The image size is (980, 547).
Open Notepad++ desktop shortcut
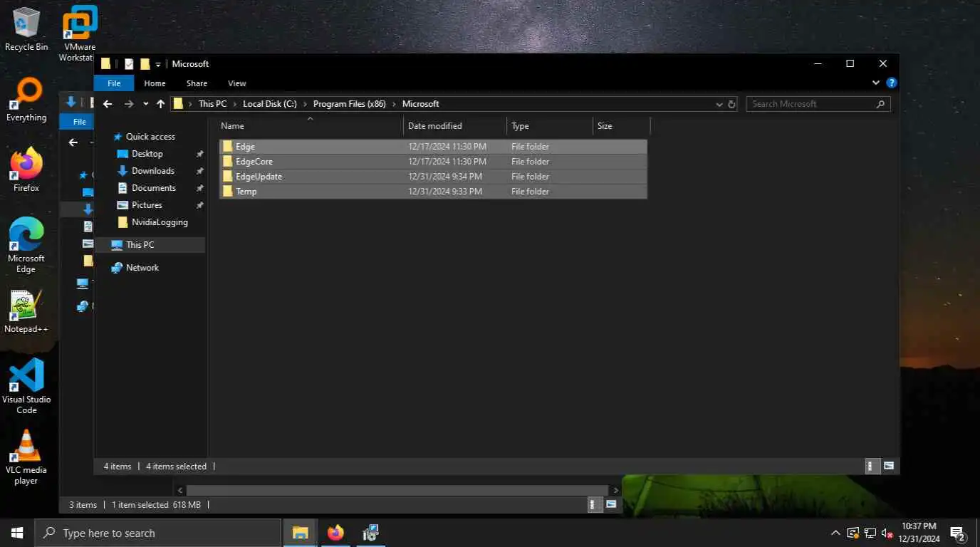click(26, 312)
